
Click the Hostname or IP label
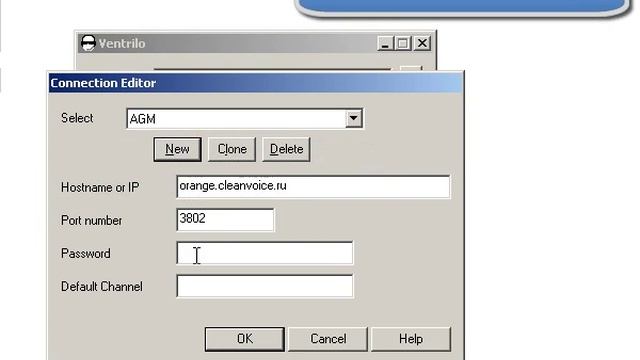point(100,187)
